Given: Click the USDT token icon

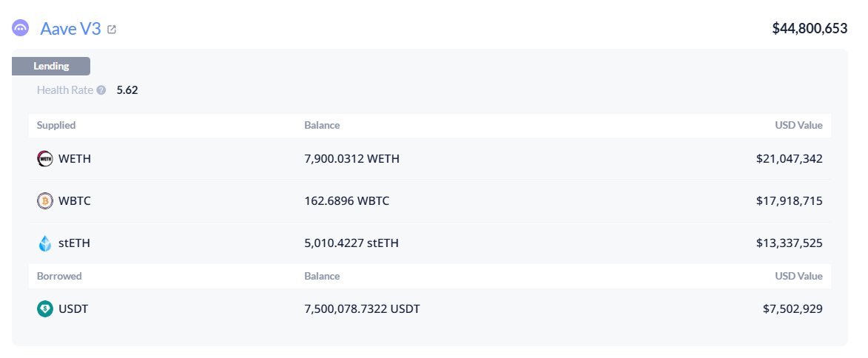Looking at the screenshot, I should coord(45,308).
